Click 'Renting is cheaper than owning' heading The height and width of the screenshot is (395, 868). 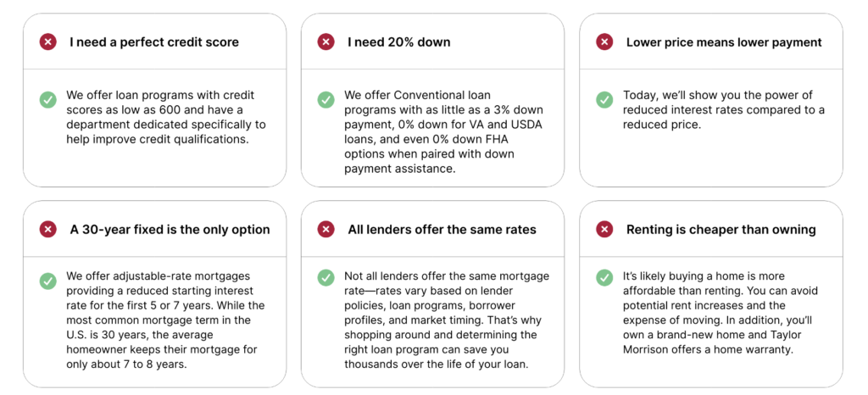pyautogui.click(x=721, y=229)
